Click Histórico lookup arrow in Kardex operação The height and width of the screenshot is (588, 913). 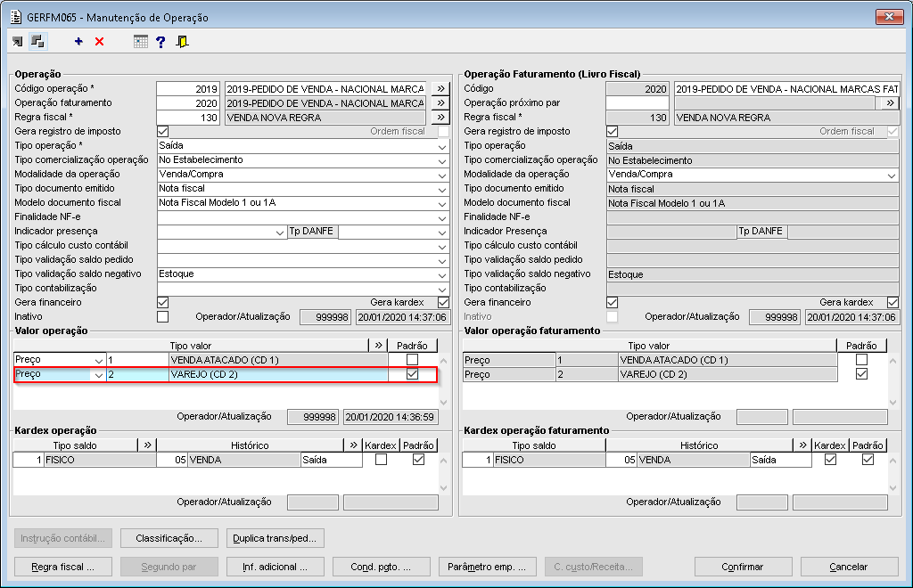[353, 445]
